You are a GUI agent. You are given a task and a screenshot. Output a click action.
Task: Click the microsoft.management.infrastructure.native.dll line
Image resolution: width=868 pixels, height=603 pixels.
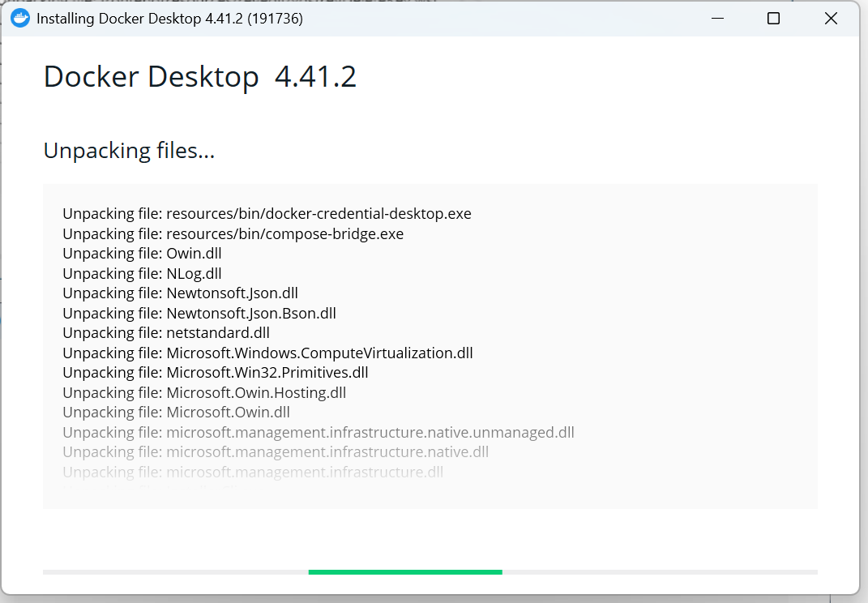276,451
